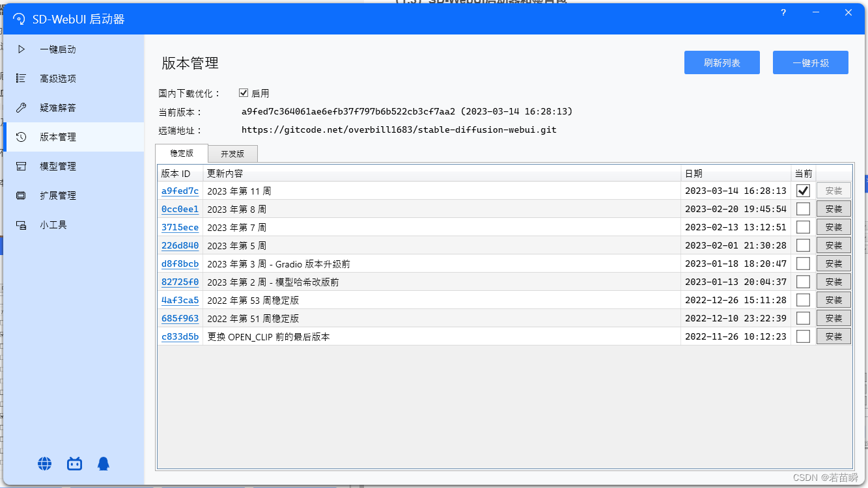Switch to the 稳定版 tab
868x488 pixels.
pyautogui.click(x=182, y=153)
